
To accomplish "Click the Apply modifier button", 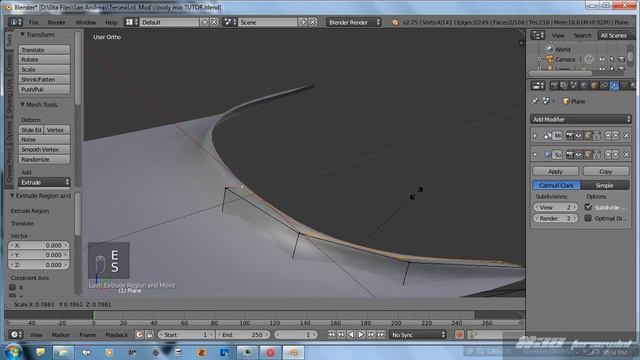I will 556,171.
